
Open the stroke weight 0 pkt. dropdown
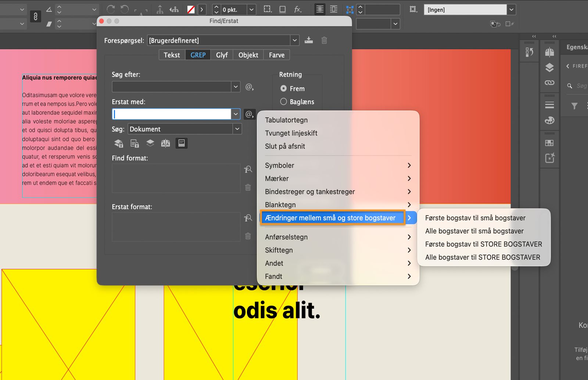point(251,10)
